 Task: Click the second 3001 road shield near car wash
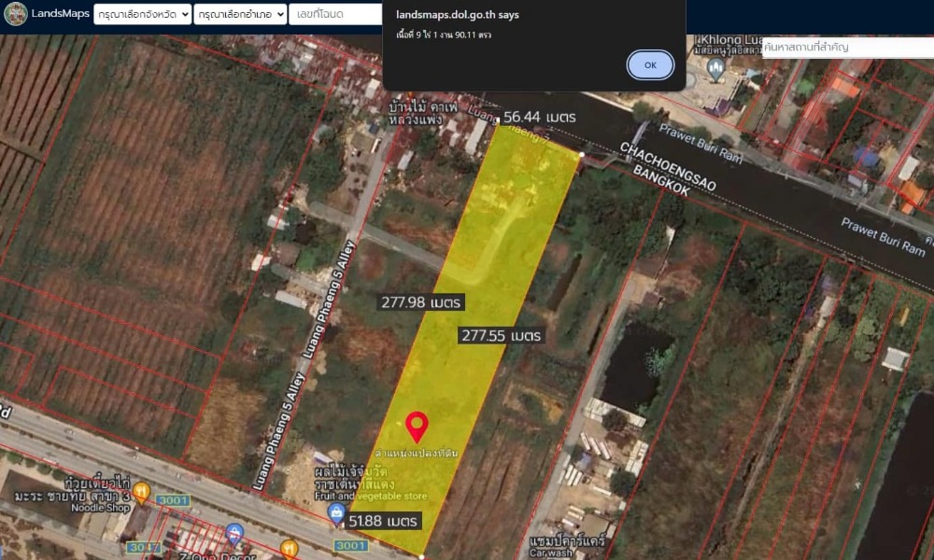[x=350, y=544]
